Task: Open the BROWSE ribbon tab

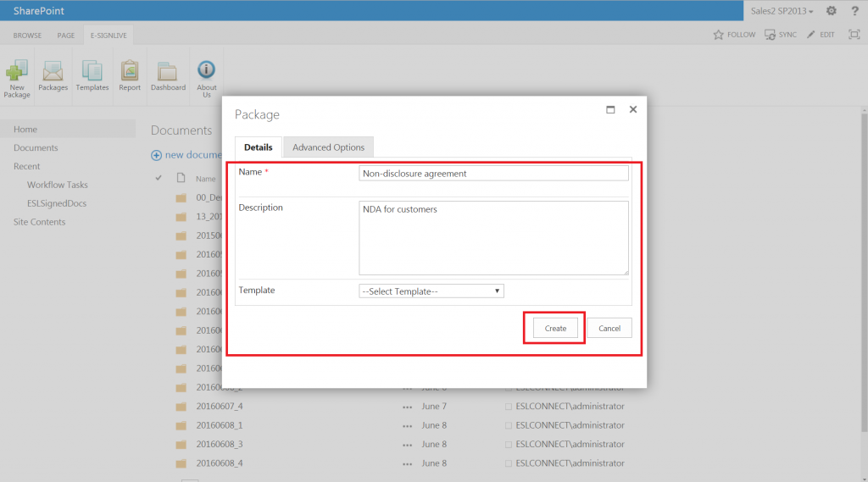Action: [27, 36]
